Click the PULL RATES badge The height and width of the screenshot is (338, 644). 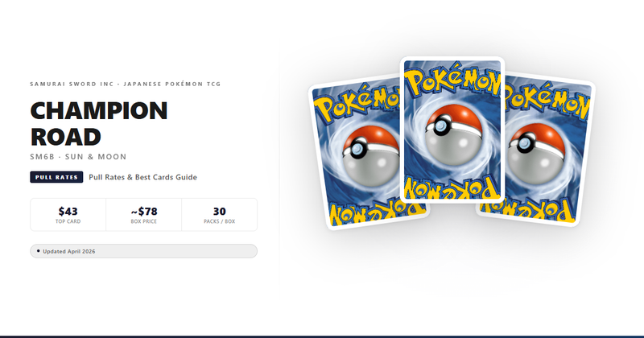[56, 177]
